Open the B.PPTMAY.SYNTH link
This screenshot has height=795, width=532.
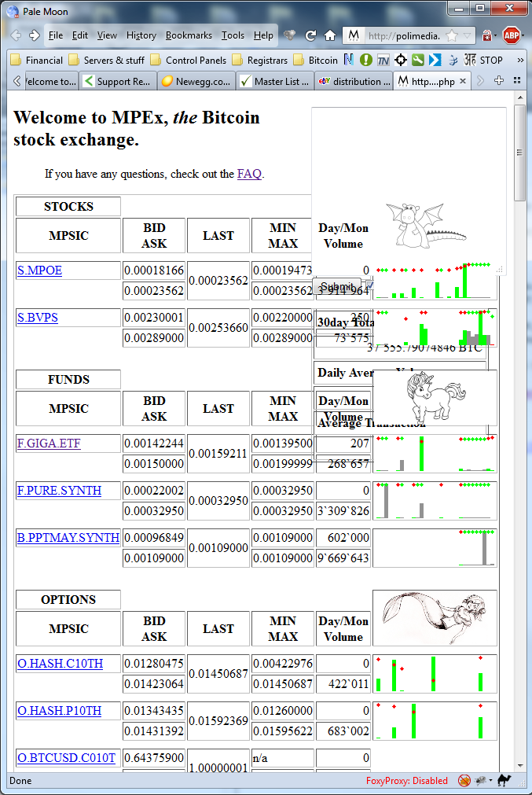pyautogui.click(x=68, y=537)
